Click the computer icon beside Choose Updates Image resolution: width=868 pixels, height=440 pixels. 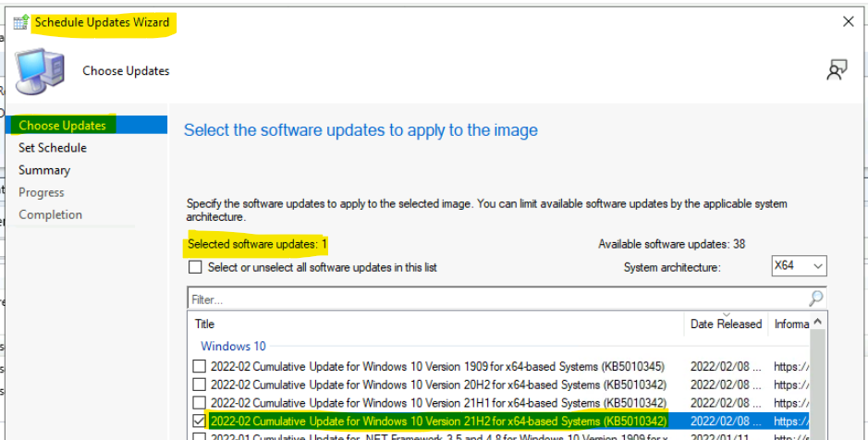pos(40,71)
